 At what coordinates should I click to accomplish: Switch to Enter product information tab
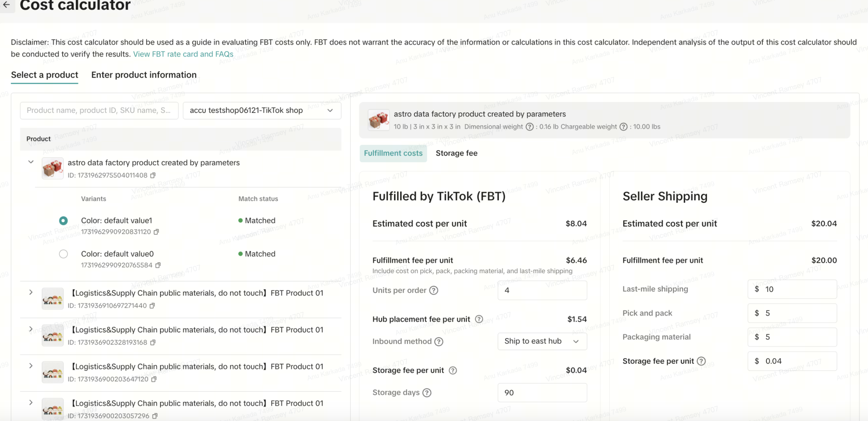144,75
